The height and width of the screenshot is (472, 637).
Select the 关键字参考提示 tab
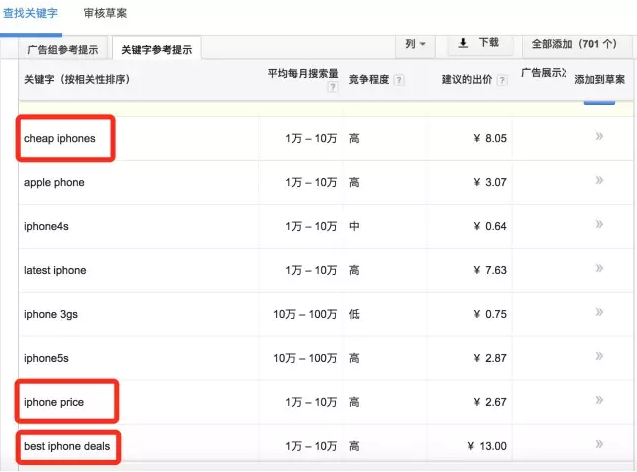point(157,49)
